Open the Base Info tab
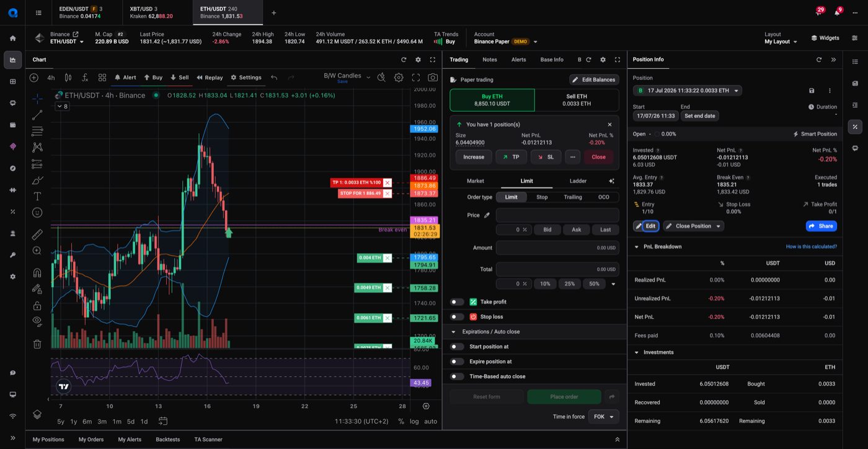 click(x=552, y=60)
